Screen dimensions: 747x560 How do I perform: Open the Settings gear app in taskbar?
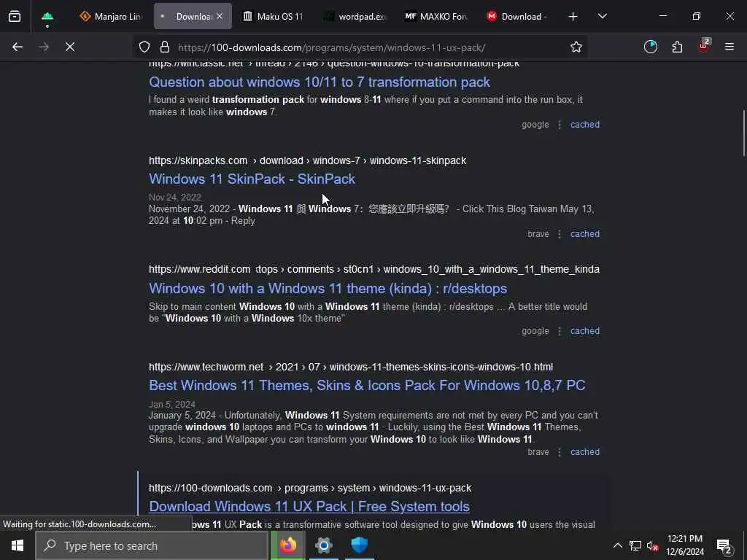pyautogui.click(x=323, y=545)
